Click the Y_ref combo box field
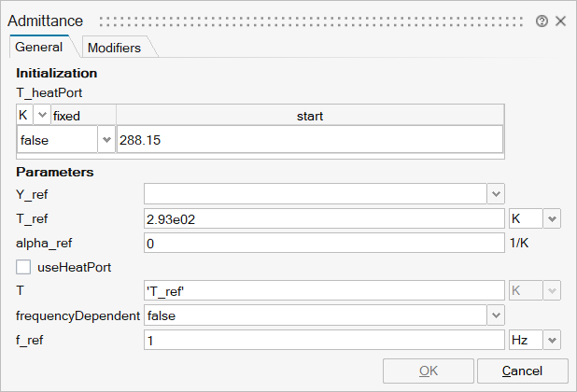 pyautogui.click(x=315, y=194)
